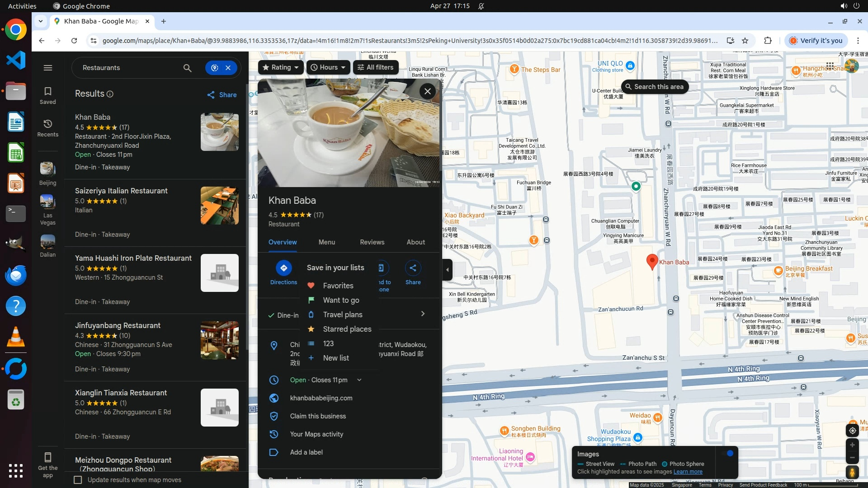Open the Saved places sidebar icon
This screenshot has height=488, width=868.
click(x=48, y=95)
